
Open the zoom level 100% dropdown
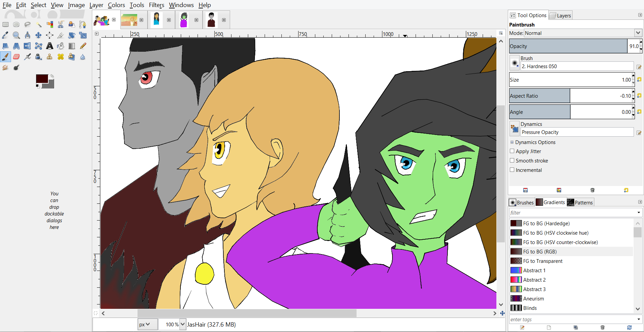coord(183,324)
